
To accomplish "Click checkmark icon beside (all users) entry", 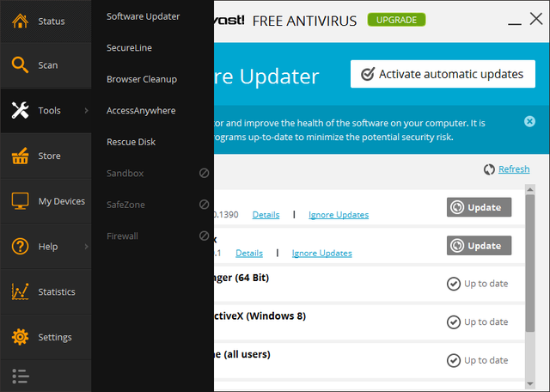I will pos(454,360).
